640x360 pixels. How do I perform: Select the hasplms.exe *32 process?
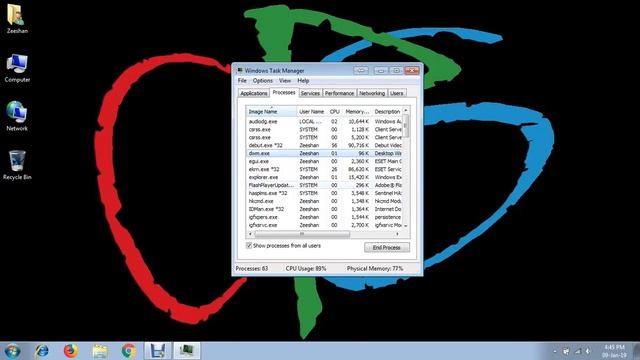click(324, 193)
